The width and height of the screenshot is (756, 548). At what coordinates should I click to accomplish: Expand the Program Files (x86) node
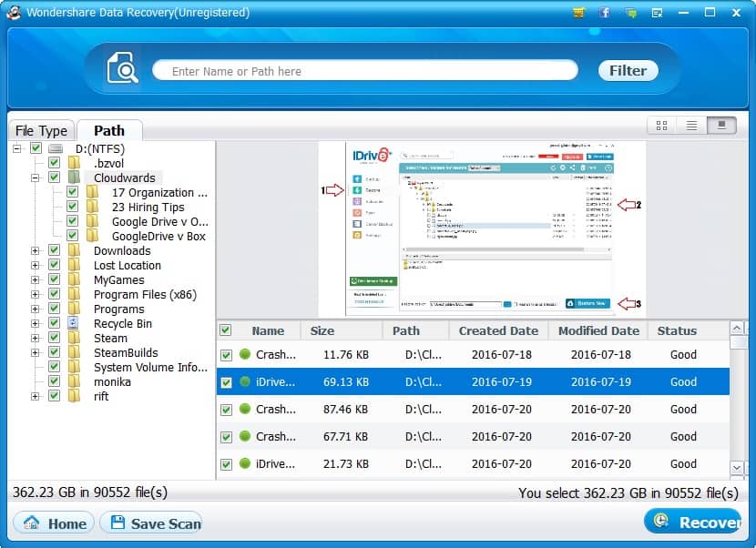coord(35,294)
